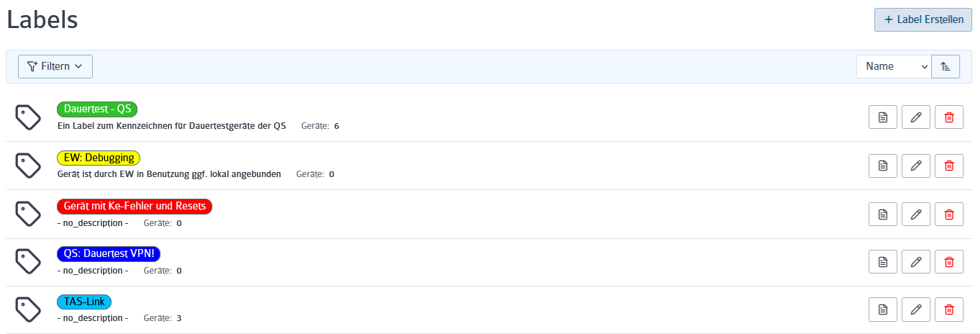
Task: Open details document for EW: Debugging
Action: tap(883, 166)
